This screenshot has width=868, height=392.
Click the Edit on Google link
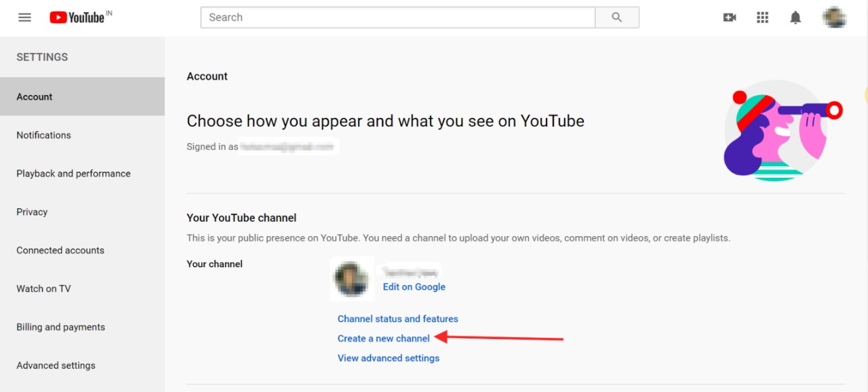414,286
